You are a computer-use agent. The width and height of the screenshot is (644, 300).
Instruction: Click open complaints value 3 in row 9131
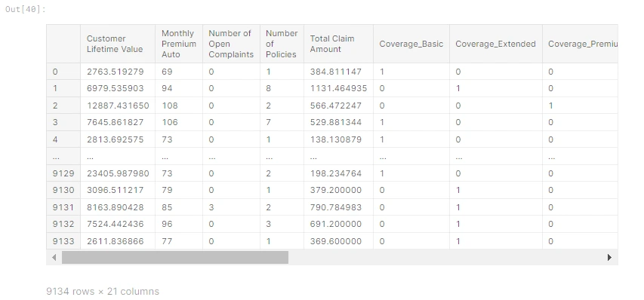211,207
